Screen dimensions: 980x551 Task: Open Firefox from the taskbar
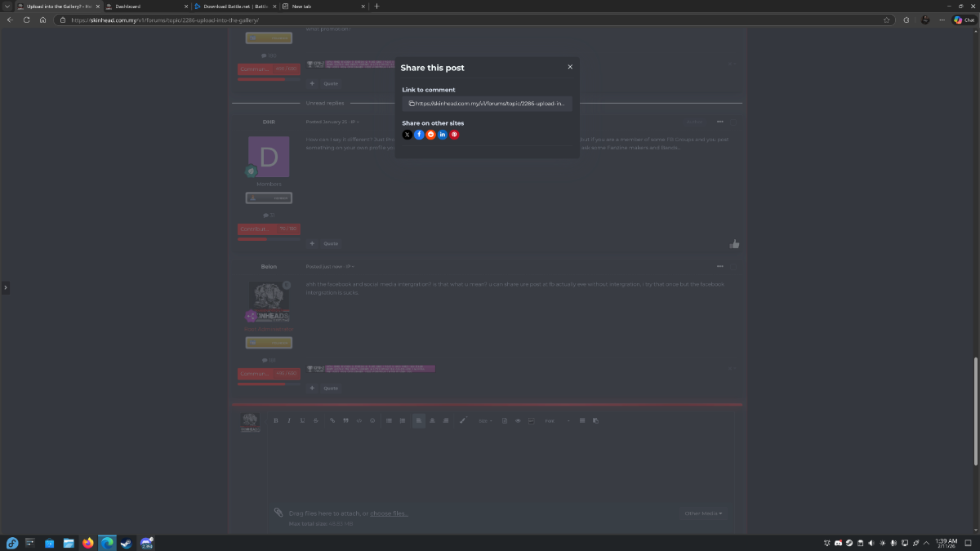88,543
